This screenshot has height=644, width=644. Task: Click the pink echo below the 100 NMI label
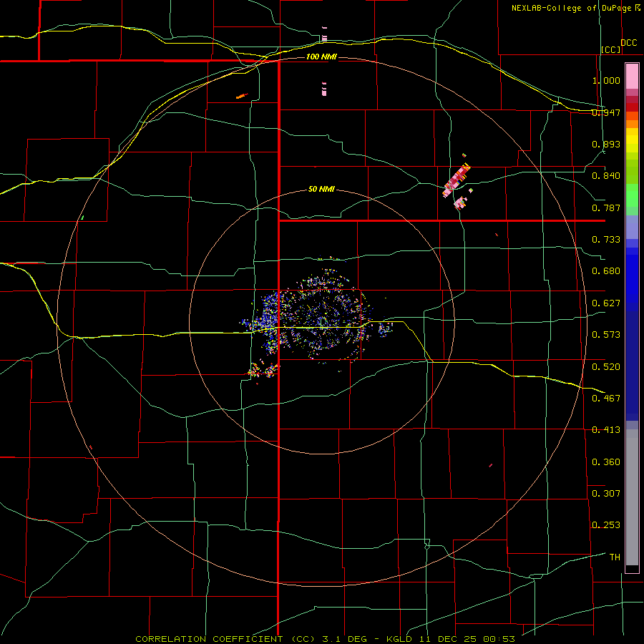324,89
